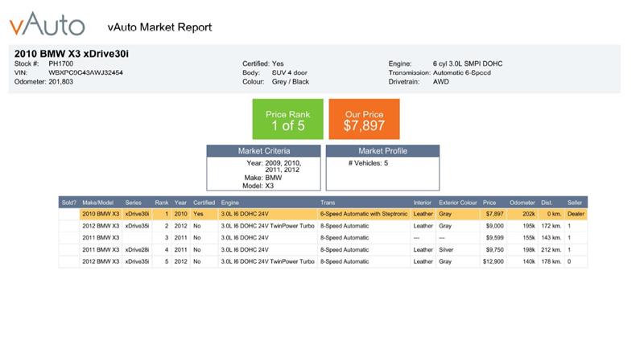Click transmission value Automatic 6-Speed

click(x=461, y=72)
